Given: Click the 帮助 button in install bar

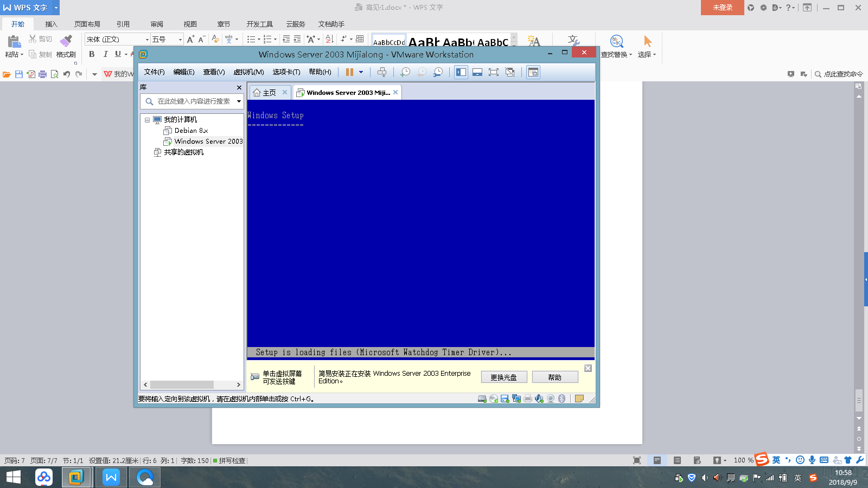Looking at the screenshot, I should pos(555,377).
